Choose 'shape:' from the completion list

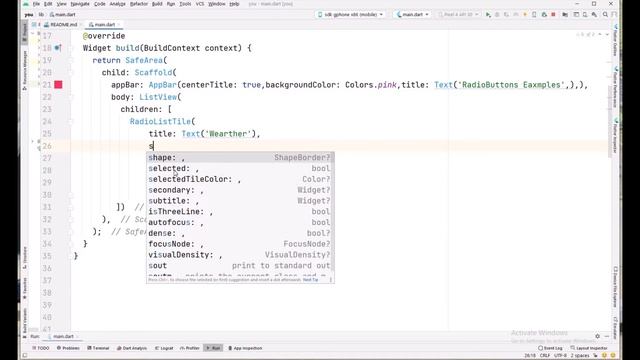point(240,158)
